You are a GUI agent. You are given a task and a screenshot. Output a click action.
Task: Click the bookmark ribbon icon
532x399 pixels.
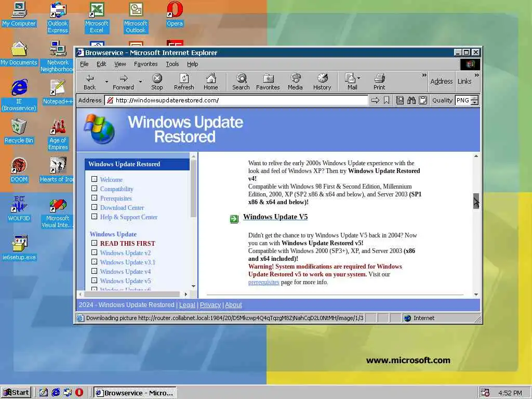point(387,100)
